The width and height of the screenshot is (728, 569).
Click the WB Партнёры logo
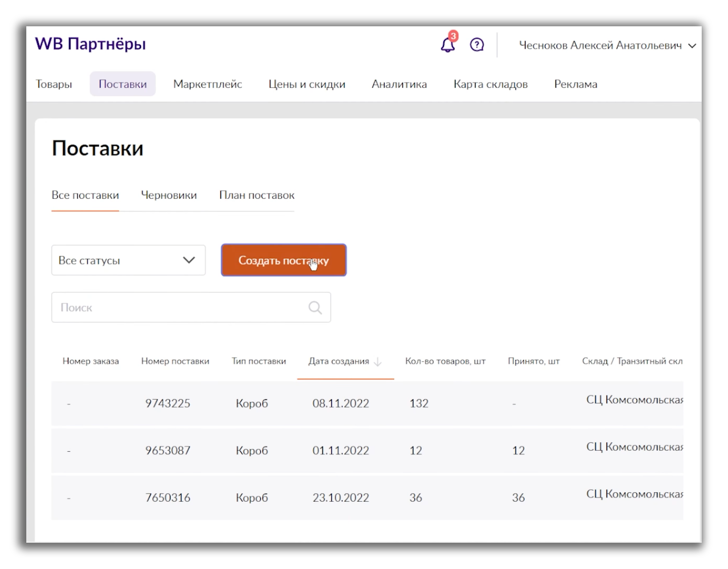[x=90, y=44]
